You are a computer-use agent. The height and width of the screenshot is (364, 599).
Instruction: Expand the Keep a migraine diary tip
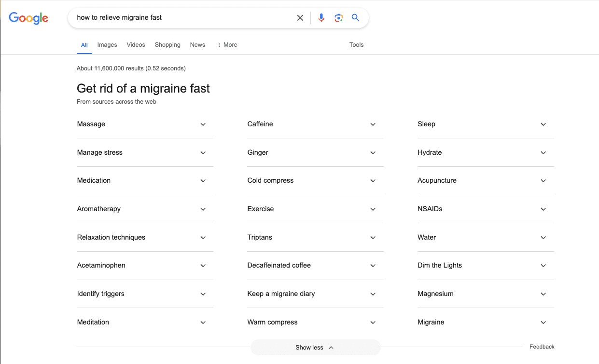(373, 294)
